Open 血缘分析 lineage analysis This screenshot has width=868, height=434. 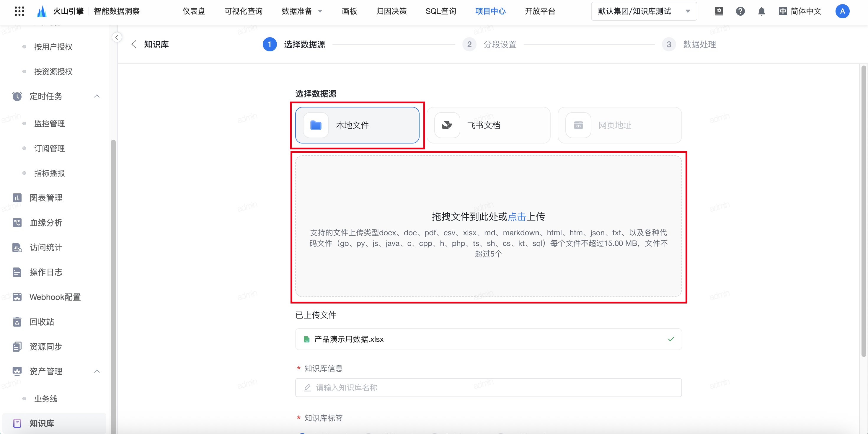[46, 222]
